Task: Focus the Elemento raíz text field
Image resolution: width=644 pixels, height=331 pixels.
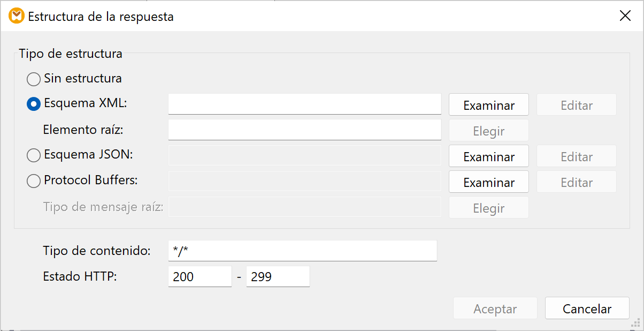Action: coord(304,130)
